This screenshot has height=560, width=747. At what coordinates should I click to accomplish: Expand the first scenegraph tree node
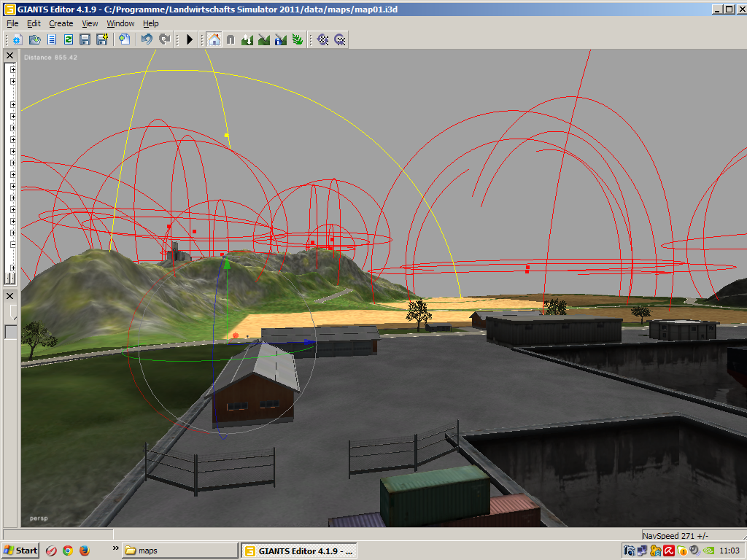pos(13,69)
